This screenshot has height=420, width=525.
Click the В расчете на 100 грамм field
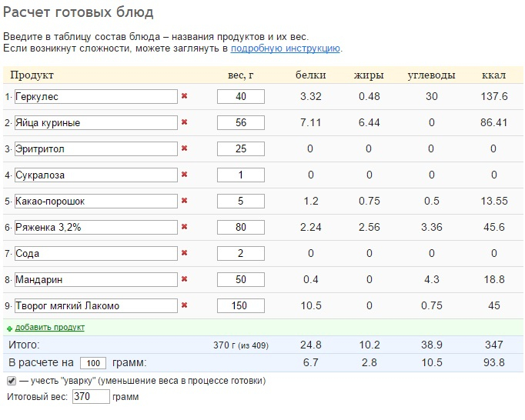pos(92,363)
